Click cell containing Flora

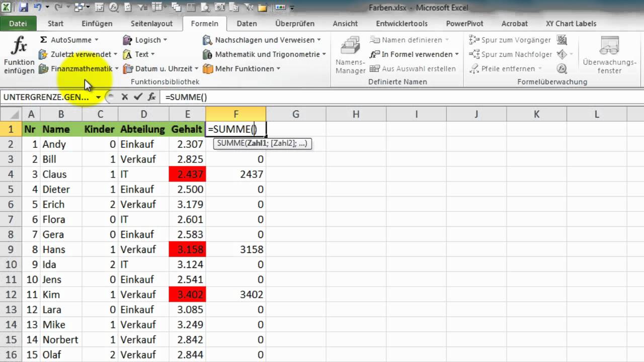[x=61, y=219]
